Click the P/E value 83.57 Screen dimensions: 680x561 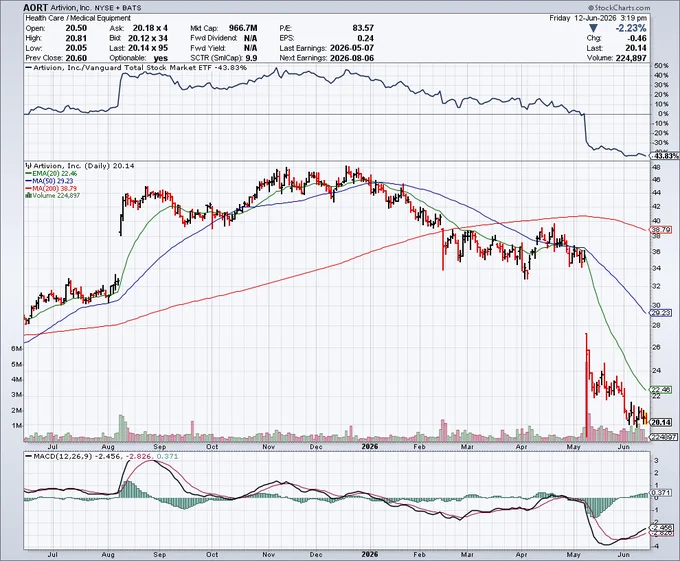pyautogui.click(x=363, y=28)
